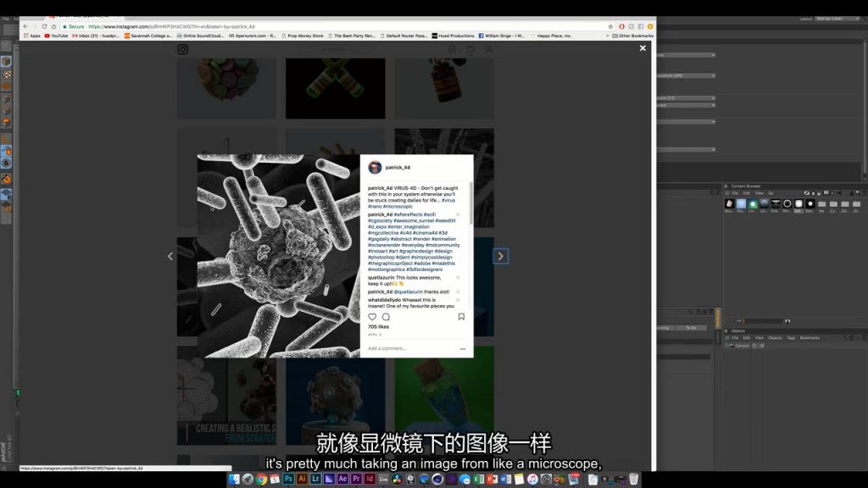Open the @quetlazurin mention link

pyautogui.click(x=408, y=291)
